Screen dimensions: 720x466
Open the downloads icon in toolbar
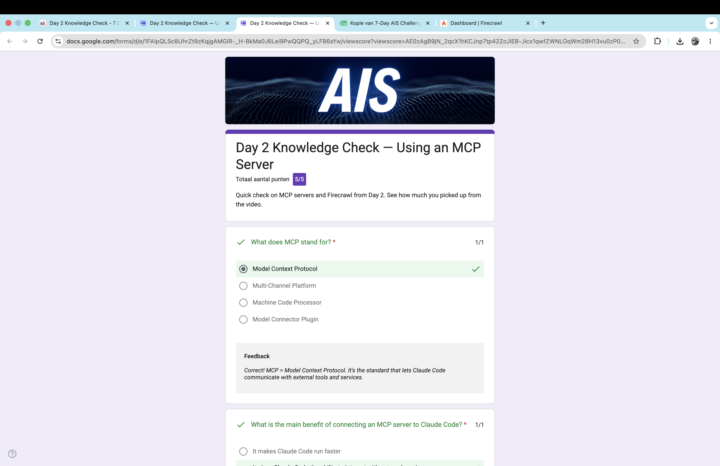680,41
